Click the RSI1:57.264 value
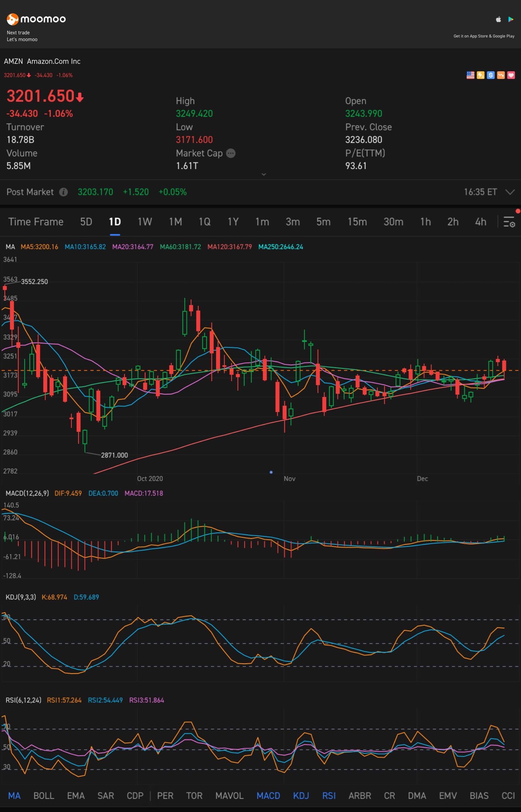Image resolution: width=521 pixels, height=812 pixels. tap(64, 700)
